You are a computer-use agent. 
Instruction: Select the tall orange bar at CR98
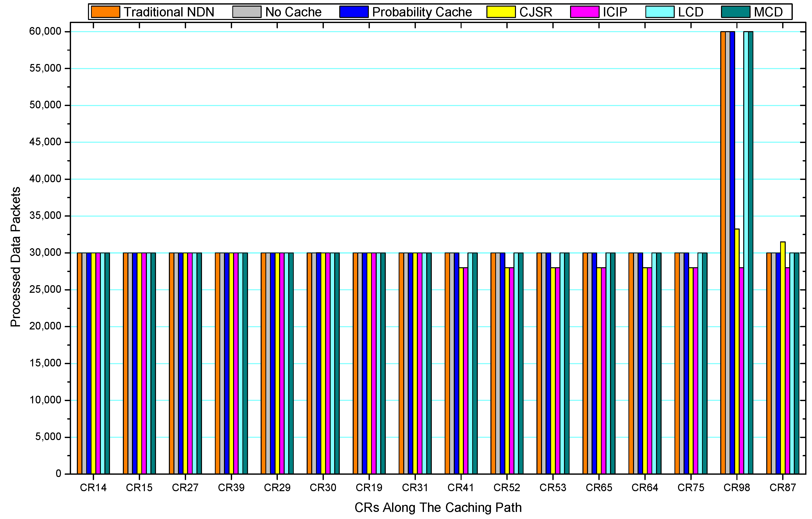coord(723,253)
